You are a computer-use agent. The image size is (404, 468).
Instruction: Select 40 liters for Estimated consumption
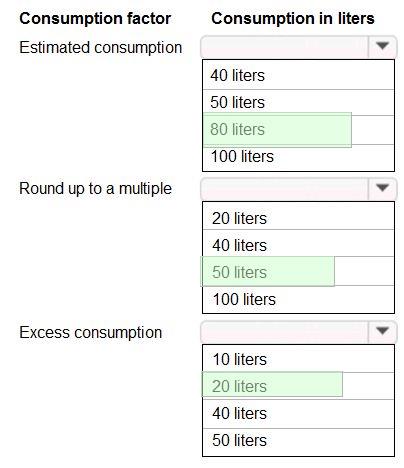tap(298, 75)
